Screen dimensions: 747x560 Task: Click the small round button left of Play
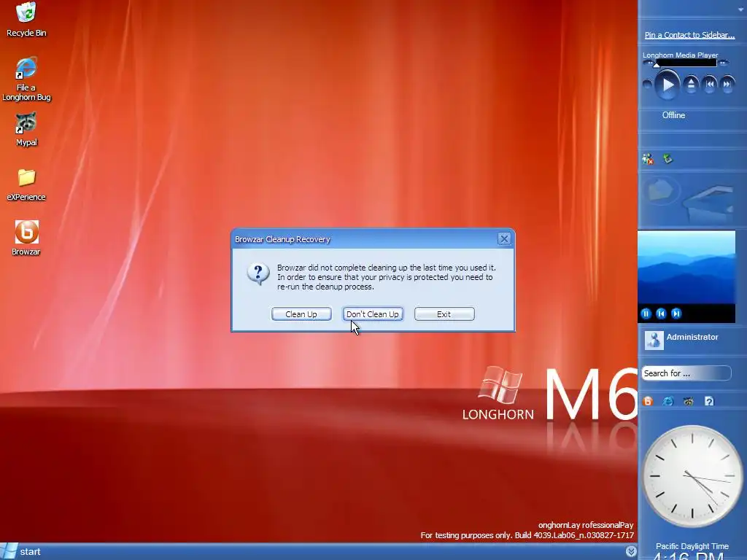(x=647, y=85)
